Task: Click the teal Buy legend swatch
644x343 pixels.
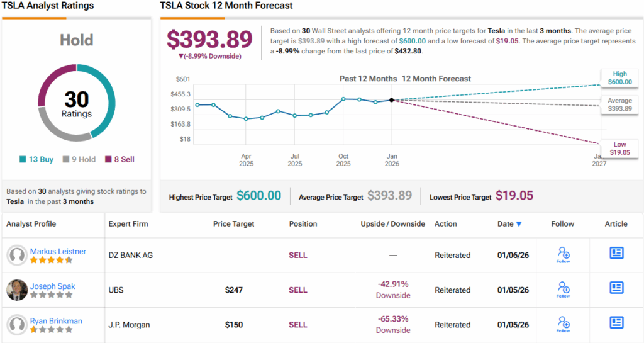Action: pyautogui.click(x=24, y=160)
